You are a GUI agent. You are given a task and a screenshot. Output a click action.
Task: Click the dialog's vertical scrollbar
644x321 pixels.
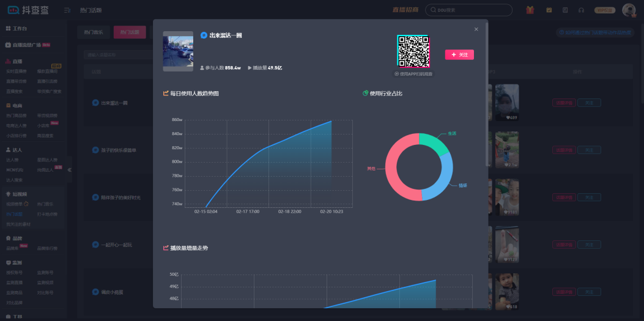coord(487,92)
